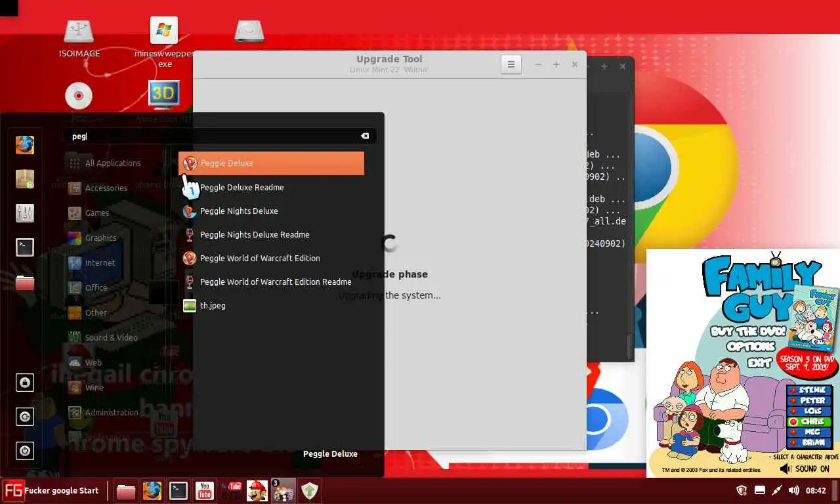Open System Settings mixer icon in menu sidebar
The image size is (840, 504).
click(x=25, y=213)
